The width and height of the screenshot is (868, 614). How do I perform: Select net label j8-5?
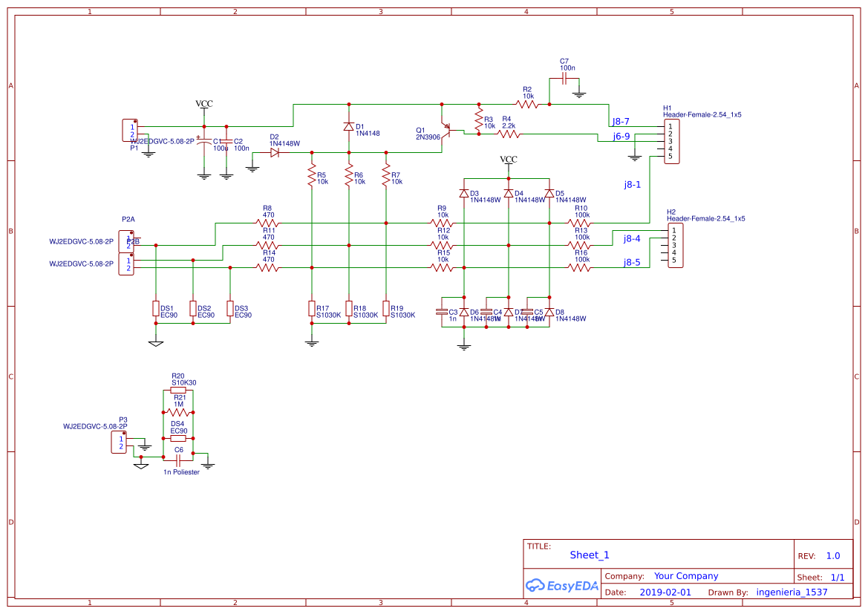pos(632,264)
